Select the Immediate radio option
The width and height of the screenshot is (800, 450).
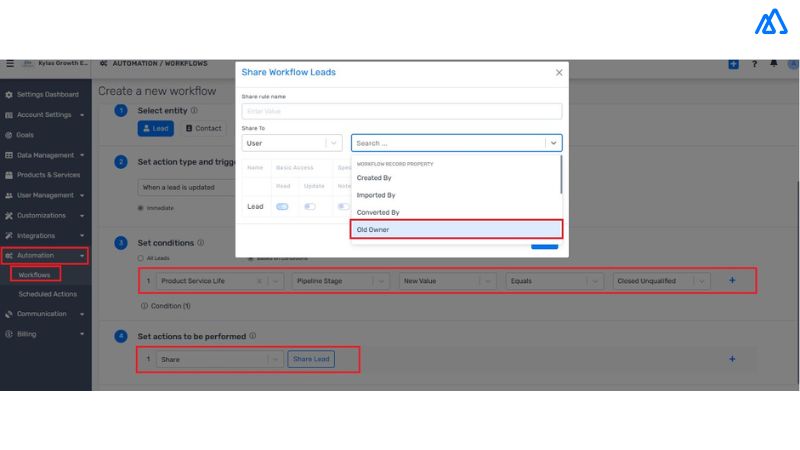(x=140, y=208)
